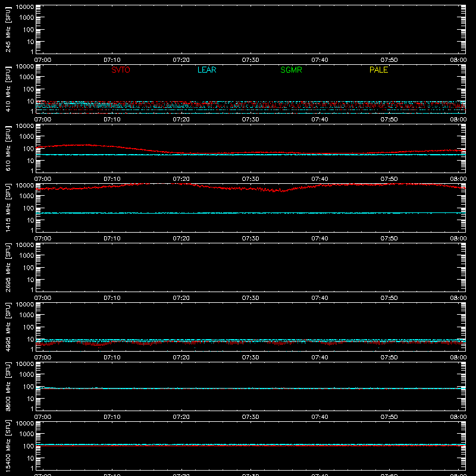Click 08:00 tick under the 610 MHz panel

point(458,179)
